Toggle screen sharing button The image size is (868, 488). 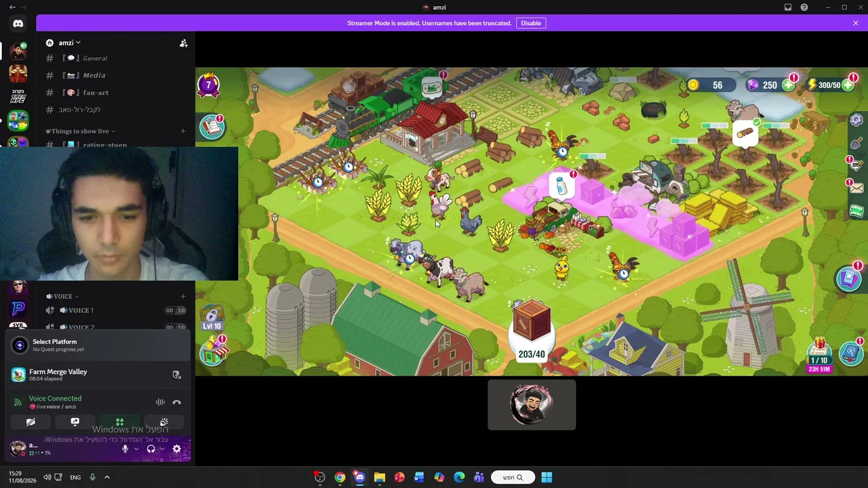click(x=75, y=422)
